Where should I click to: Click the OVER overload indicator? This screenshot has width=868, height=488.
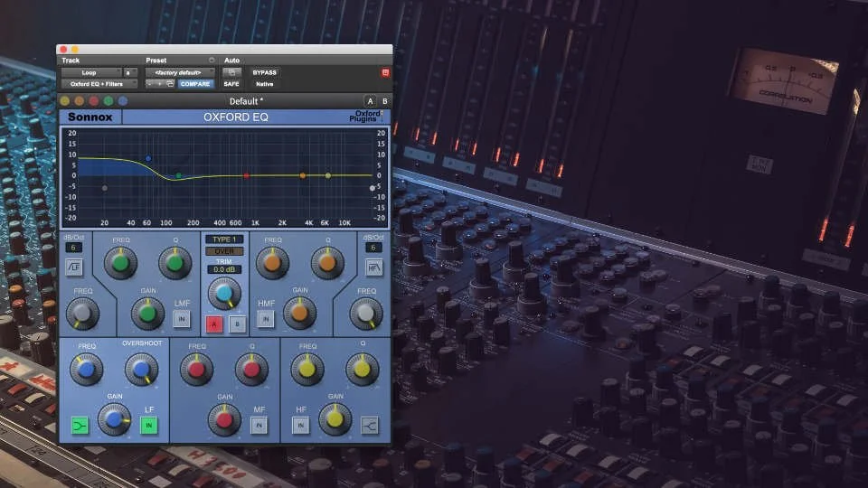224,251
